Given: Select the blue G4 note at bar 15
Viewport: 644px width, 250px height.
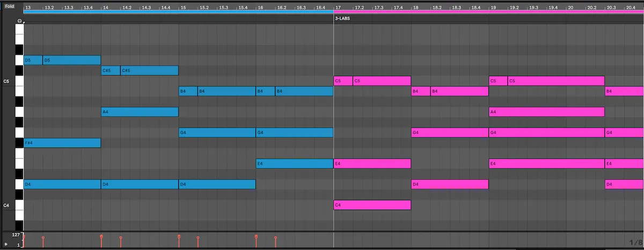Looking at the screenshot, I should pyautogui.click(x=217, y=133).
